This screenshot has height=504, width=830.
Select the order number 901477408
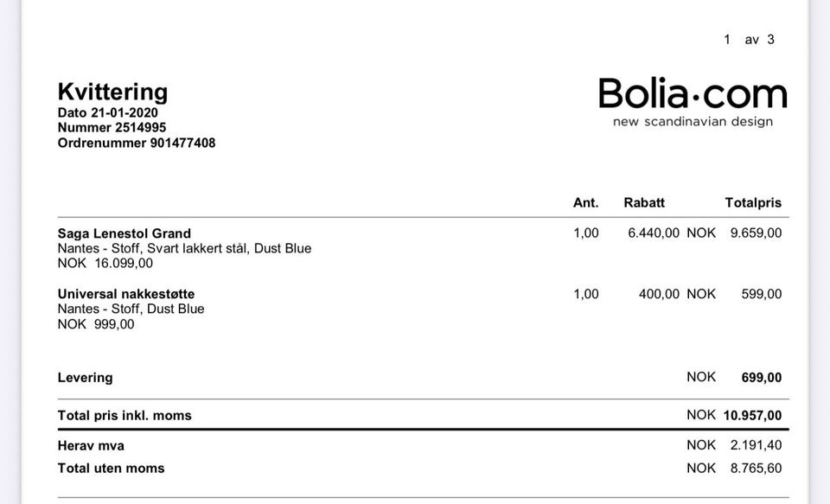tap(182, 143)
